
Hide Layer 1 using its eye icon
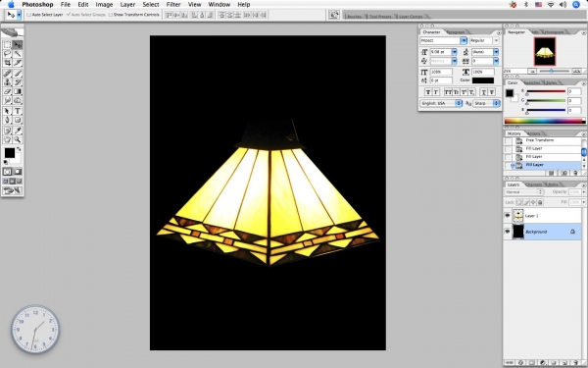[x=508, y=216]
